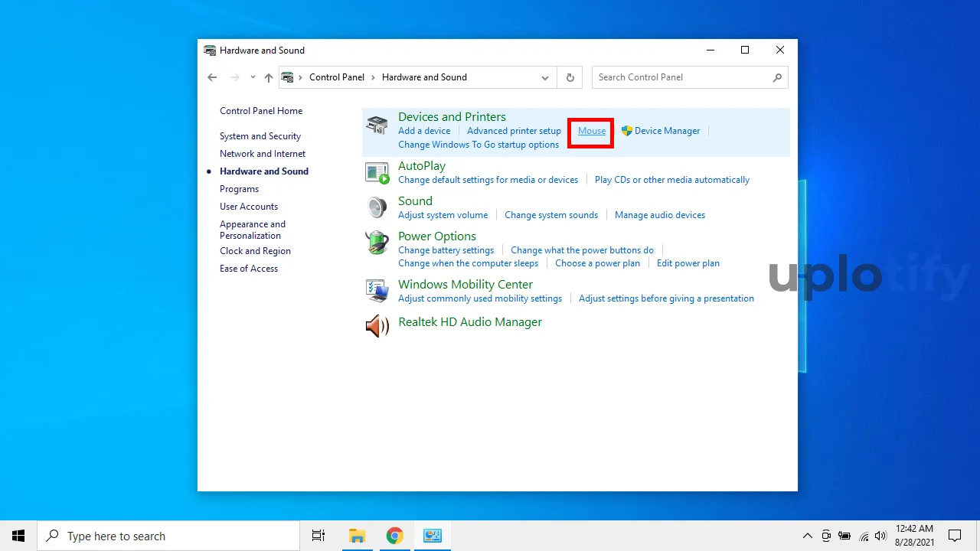Expand the address bar history dropdown

click(x=545, y=77)
